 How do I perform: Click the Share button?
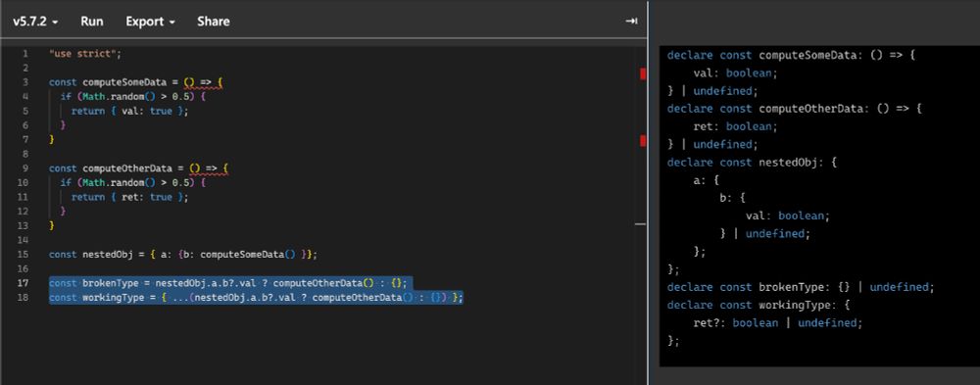click(x=213, y=22)
